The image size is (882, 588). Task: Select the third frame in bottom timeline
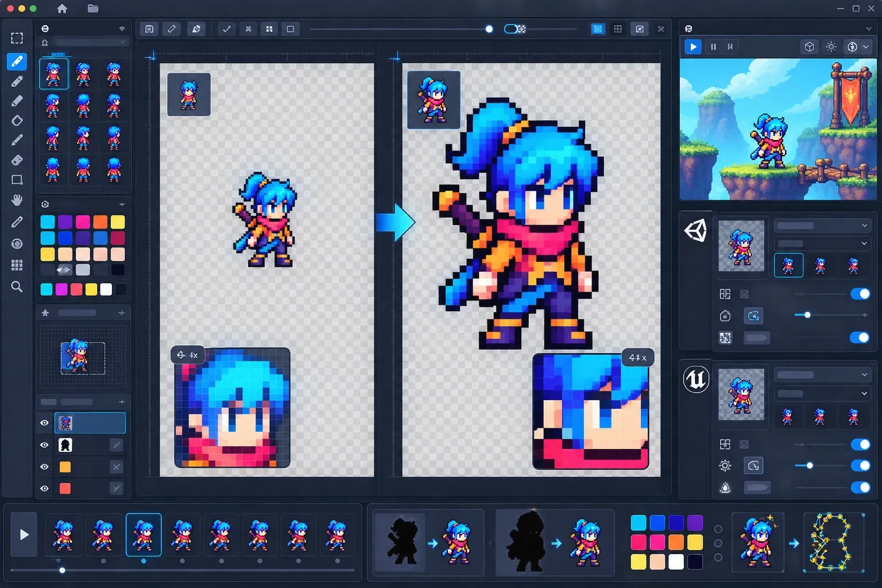tap(144, 535)
